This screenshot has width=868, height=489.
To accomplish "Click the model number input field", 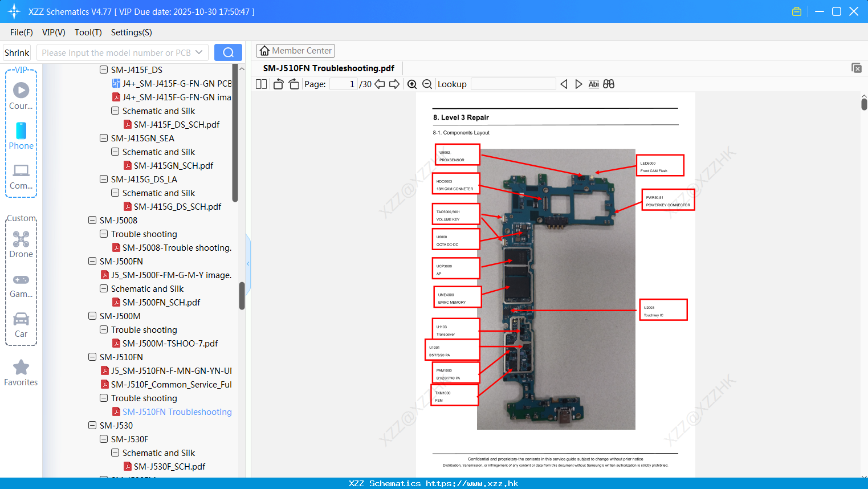I will (x=117, y=52).
